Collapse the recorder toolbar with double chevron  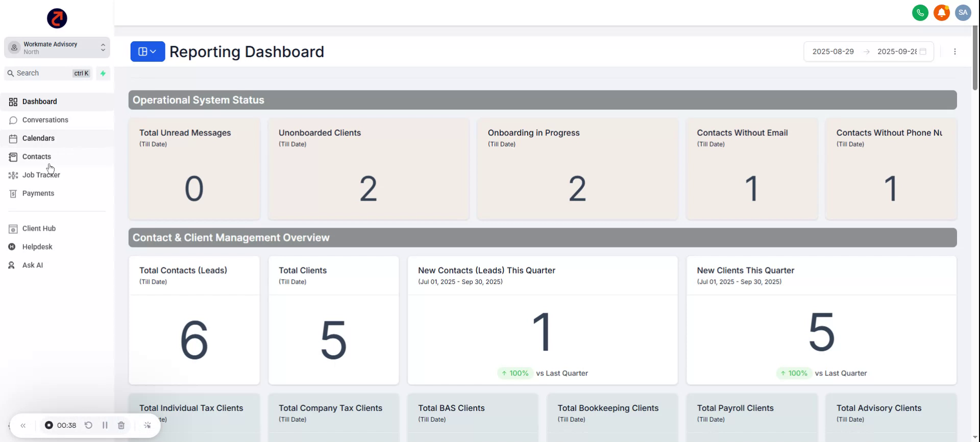pyautogui.click(x=23, y=425)
